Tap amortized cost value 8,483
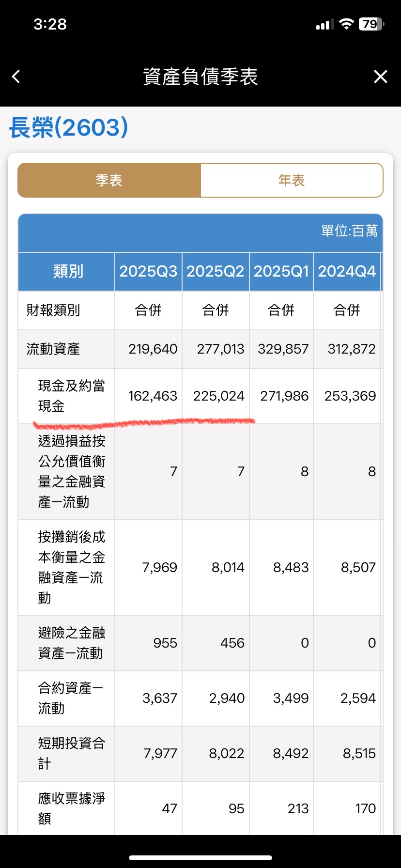401x868 pixels. (291, 567)
